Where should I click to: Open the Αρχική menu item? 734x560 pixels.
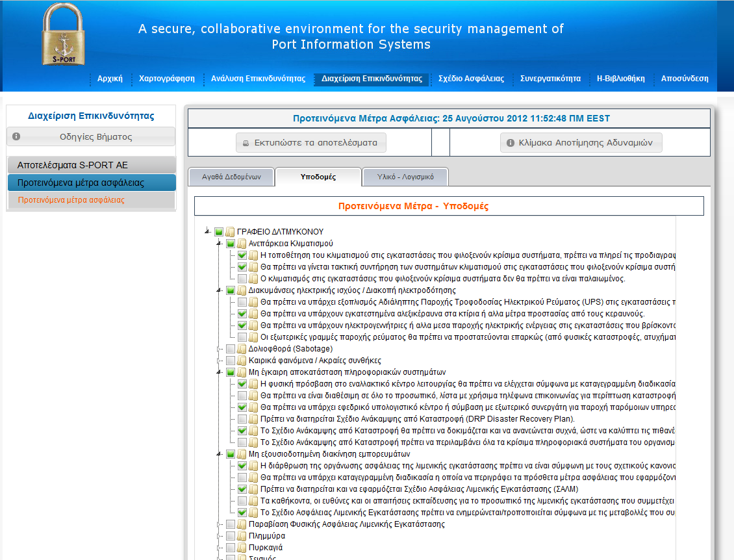(110, 79)
